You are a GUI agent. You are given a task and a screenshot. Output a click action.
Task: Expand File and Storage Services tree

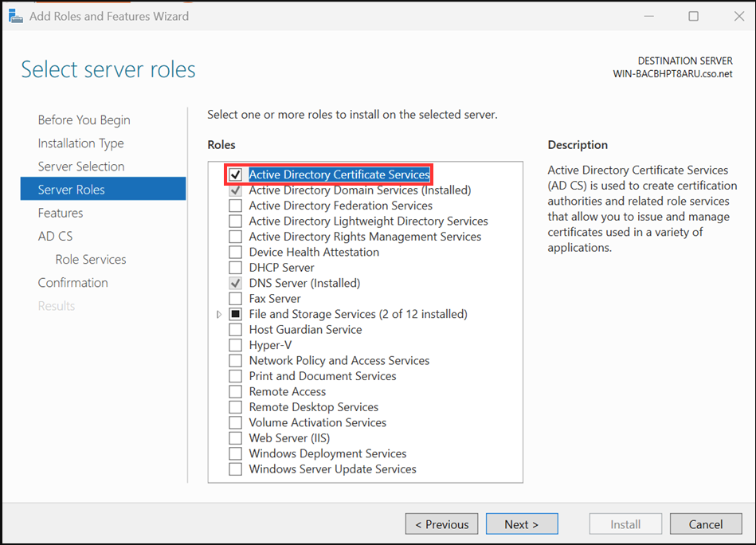[x=219, y=315]
